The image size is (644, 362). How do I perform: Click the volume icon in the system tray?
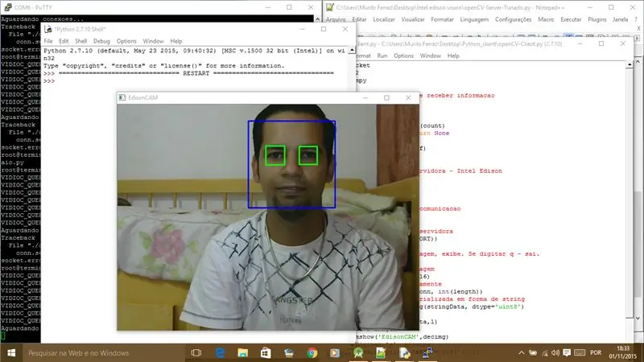[555, 353]
